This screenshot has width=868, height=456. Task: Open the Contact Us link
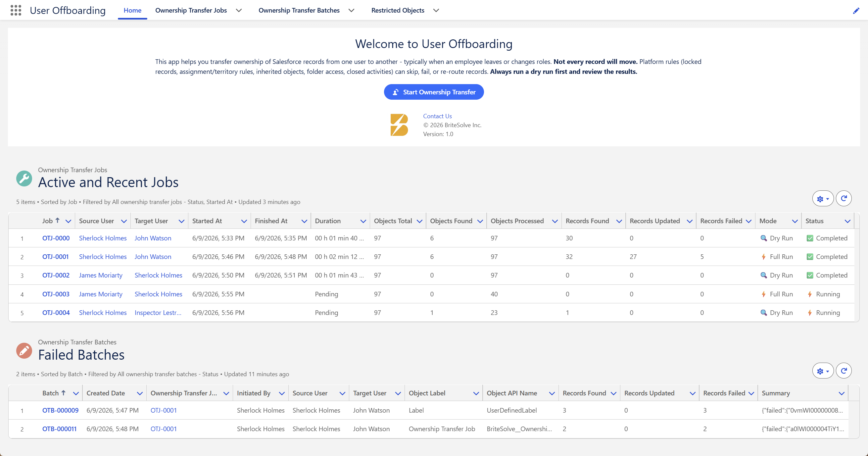(x=437, y=116)
